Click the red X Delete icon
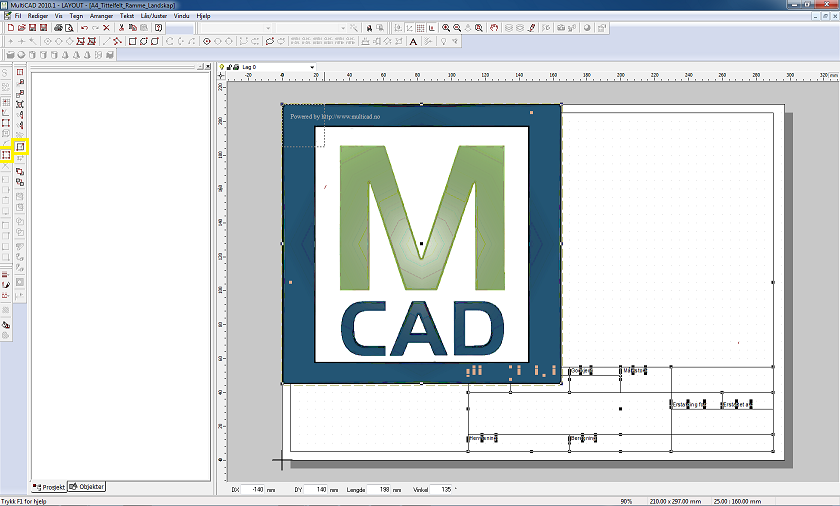Image resolution: width=840 pixels, height=506 pixels. point(106,28)
